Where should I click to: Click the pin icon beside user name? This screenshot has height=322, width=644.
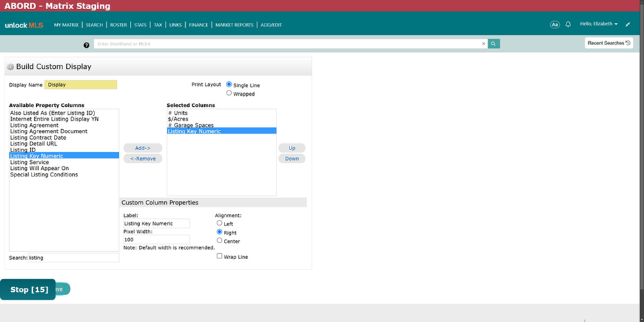pyautogui.click(x=628, y=25)
